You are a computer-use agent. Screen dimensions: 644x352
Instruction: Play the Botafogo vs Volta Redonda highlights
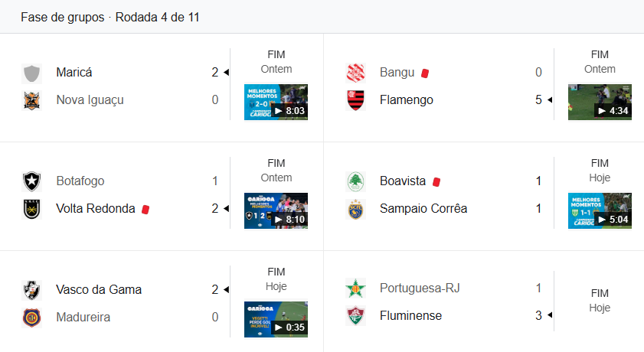[x=276, y=210]
